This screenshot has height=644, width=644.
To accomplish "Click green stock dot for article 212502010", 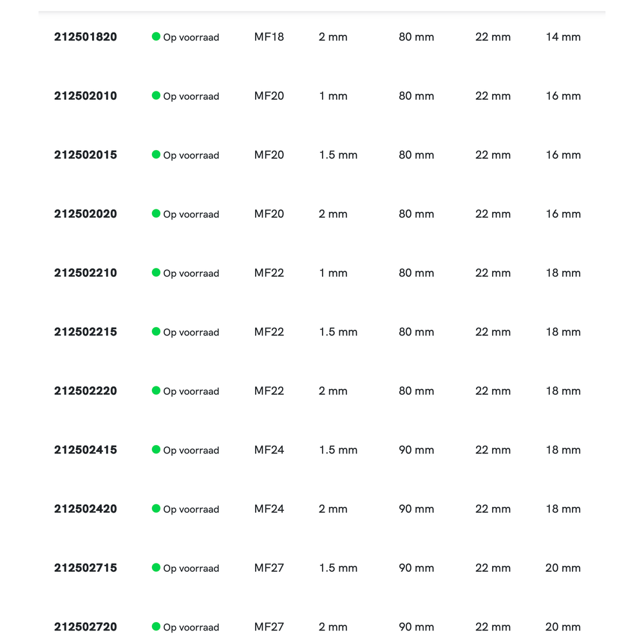I will 156,95.
